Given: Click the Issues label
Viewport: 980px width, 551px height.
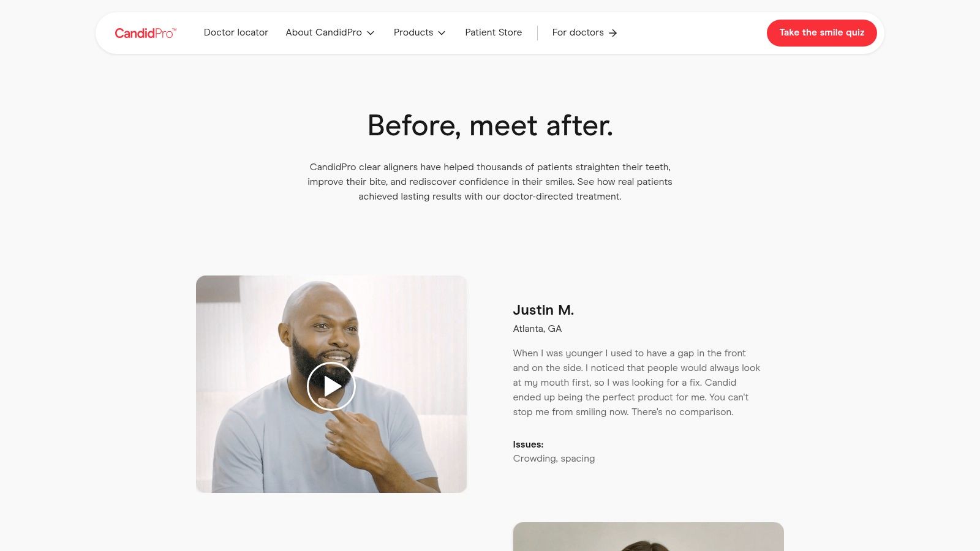Looking at the screenshot, I should [x=528, y=444].
